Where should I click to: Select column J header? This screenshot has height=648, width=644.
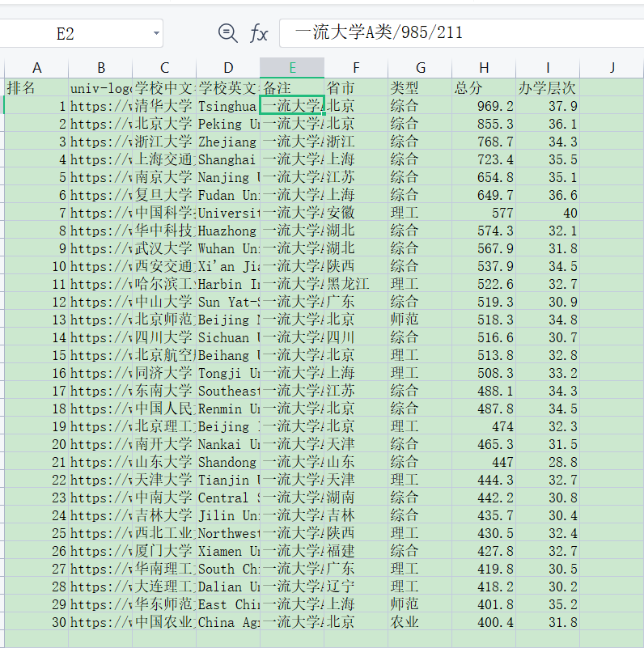612,68
